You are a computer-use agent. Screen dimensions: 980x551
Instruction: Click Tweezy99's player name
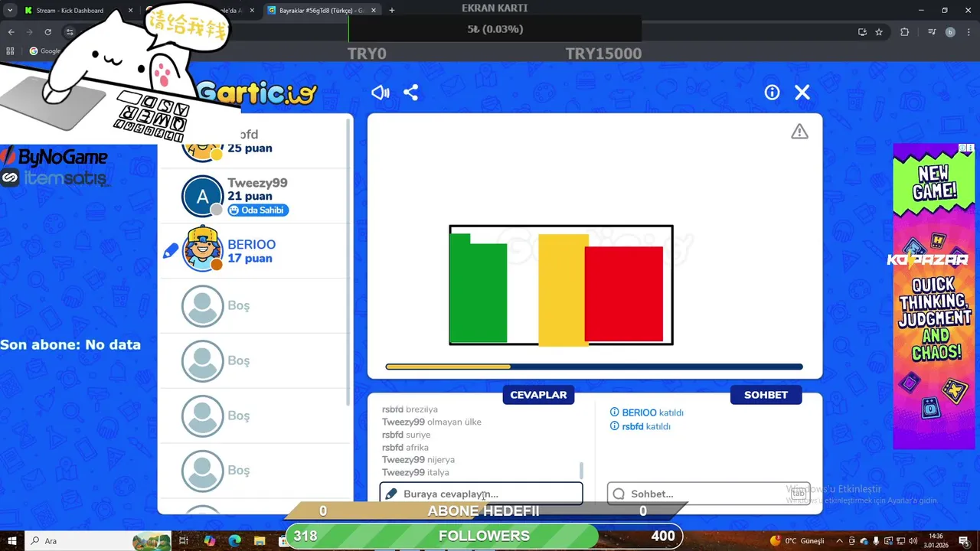[x=257, y=183]
